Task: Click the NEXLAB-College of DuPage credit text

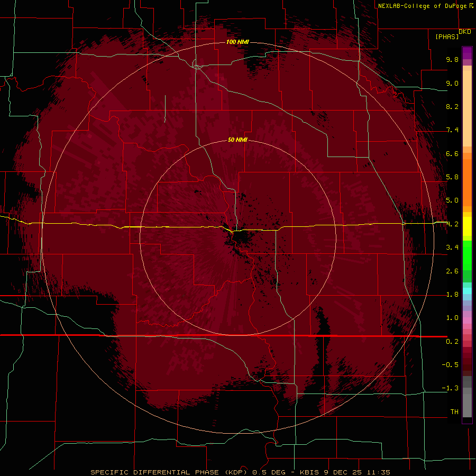Action: pos(422,6)
